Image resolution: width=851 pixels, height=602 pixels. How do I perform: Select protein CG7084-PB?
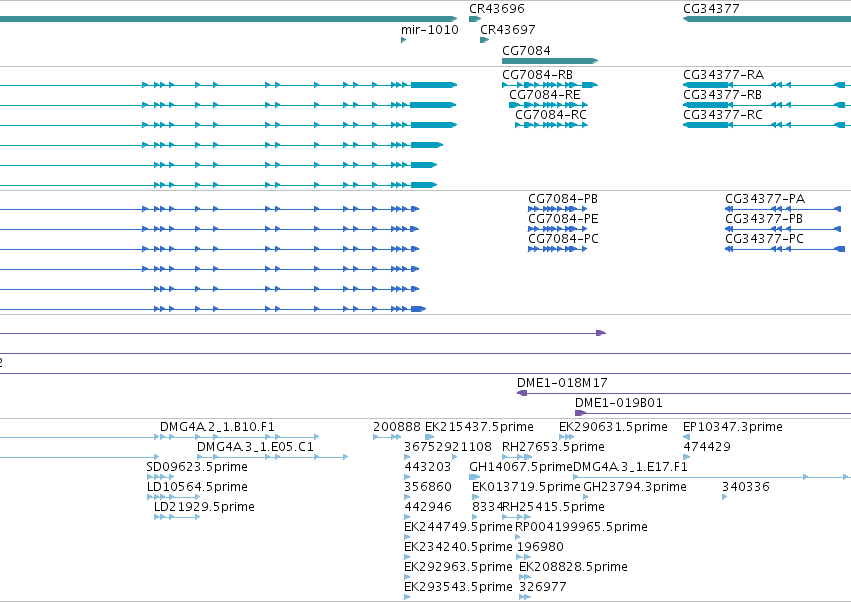point(563,199)
